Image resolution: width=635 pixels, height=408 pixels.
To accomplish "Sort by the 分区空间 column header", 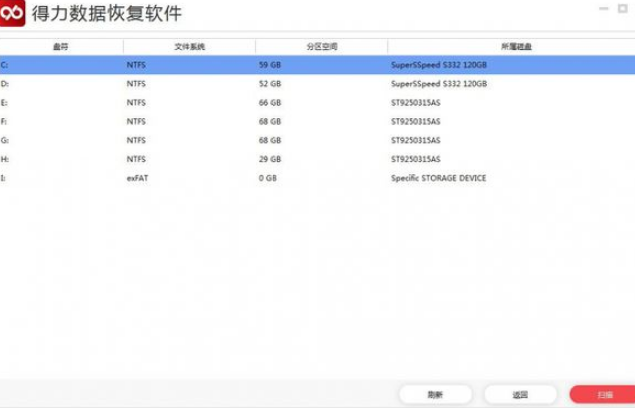I will 322,47.
